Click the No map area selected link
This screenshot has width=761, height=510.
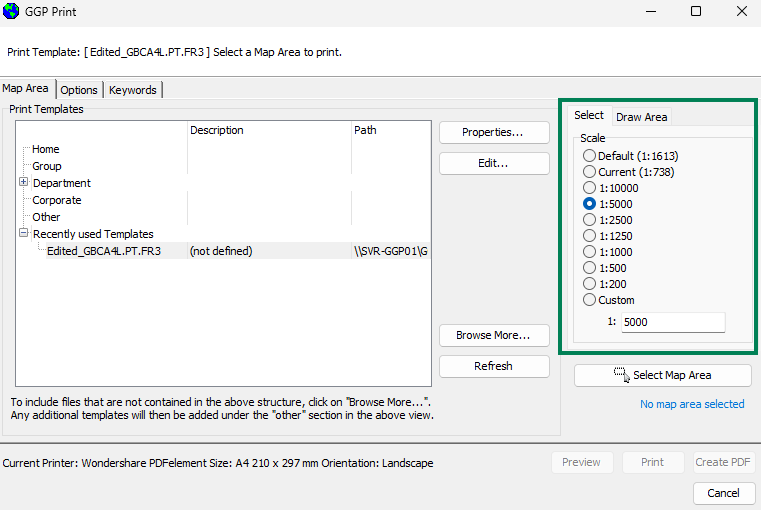[692, 404]
